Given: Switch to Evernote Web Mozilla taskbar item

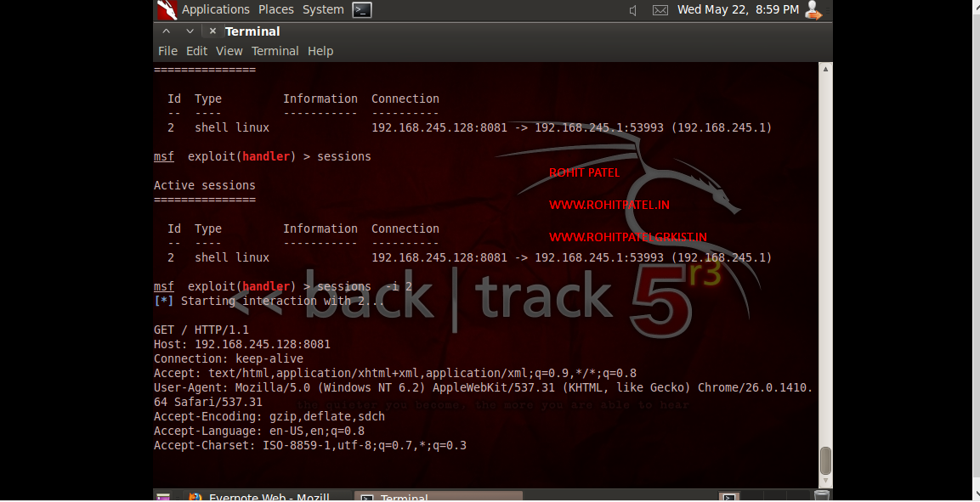Looking at the screenshot, I should pos(269,497).
